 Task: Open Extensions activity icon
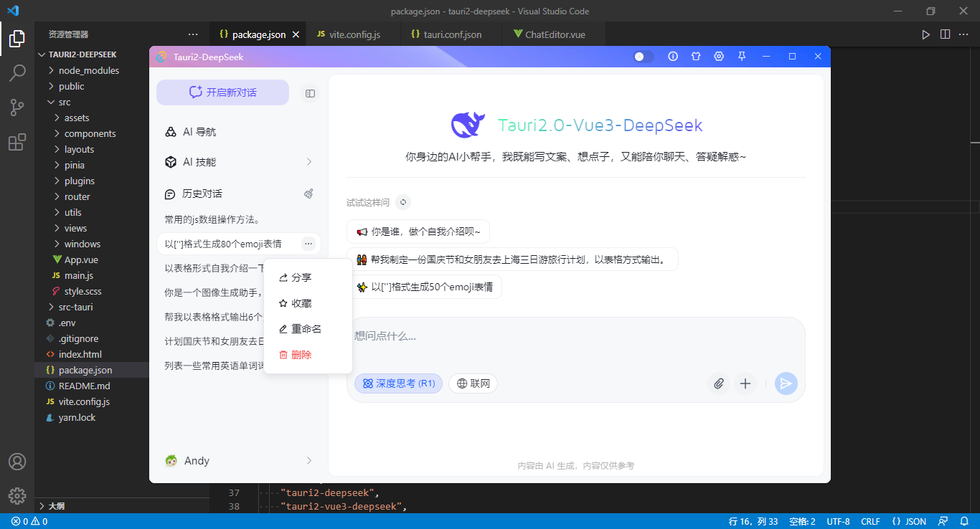pyautogui.click(x=17, y=142)
